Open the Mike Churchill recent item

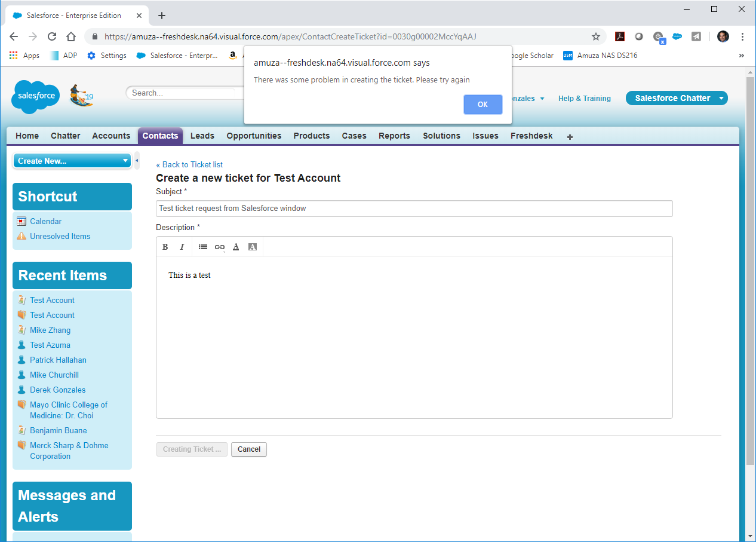(54, 375)
